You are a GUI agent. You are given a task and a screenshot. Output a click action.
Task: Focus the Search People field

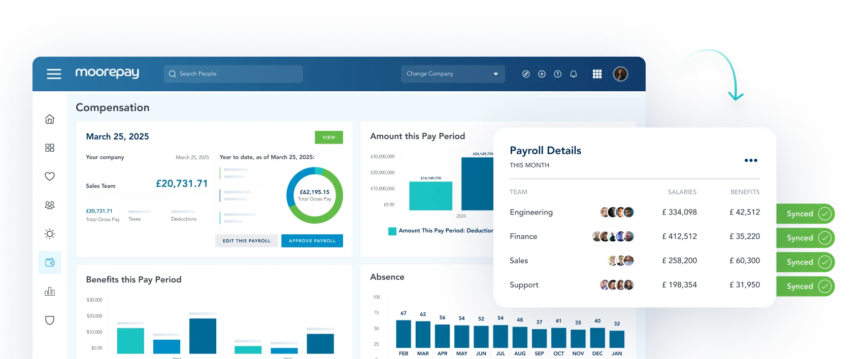(x=233, y=74)
